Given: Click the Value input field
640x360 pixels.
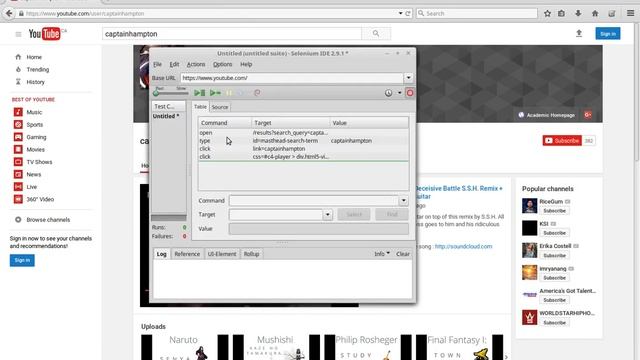Looking at the screenshot, I should [x=318, y=229].
